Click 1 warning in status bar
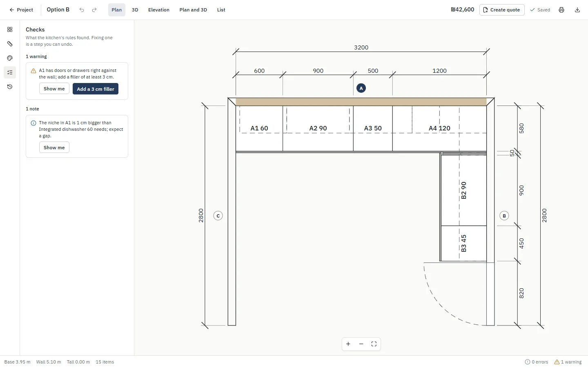The image size is (588, 368). pos(568,362)
